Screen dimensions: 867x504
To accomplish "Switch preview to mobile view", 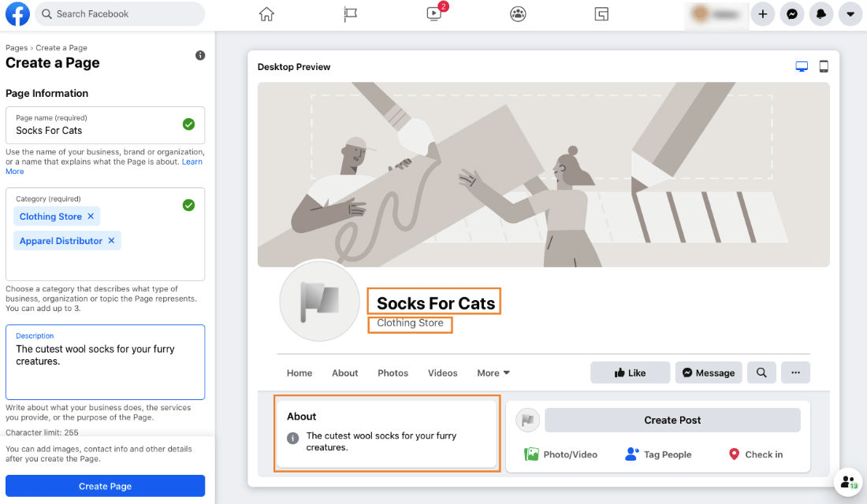I will 824,66.
